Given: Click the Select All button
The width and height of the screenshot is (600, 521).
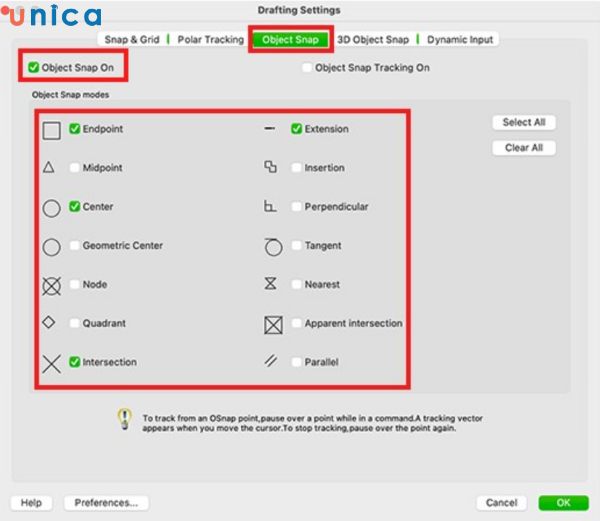Looking at the screenshot, I should click(524, 122).
